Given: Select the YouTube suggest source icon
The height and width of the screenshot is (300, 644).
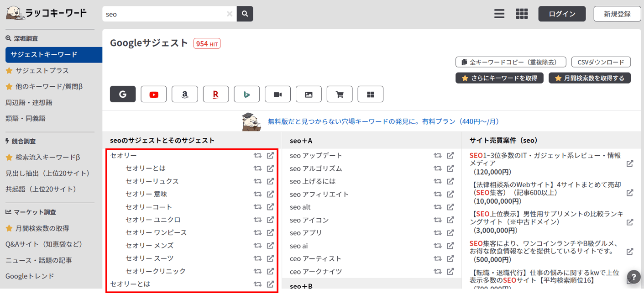Looking at the screenshot, I should click(x=154, y=95).
